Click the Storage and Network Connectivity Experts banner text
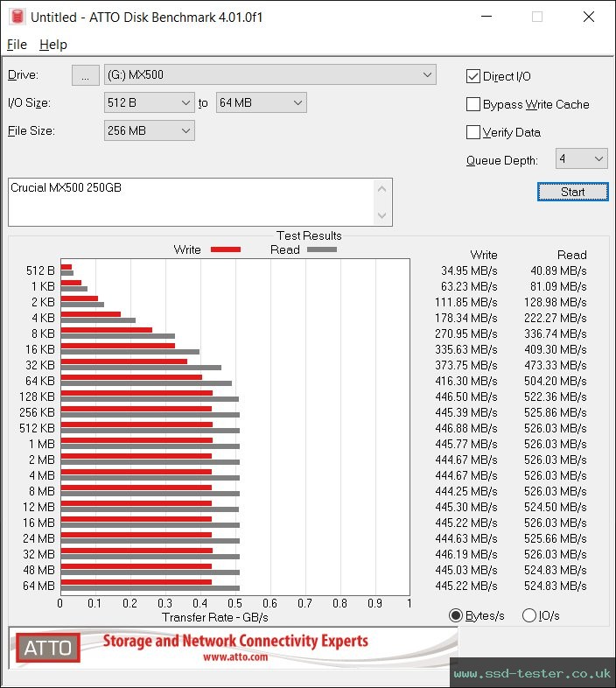 [235, 641]
